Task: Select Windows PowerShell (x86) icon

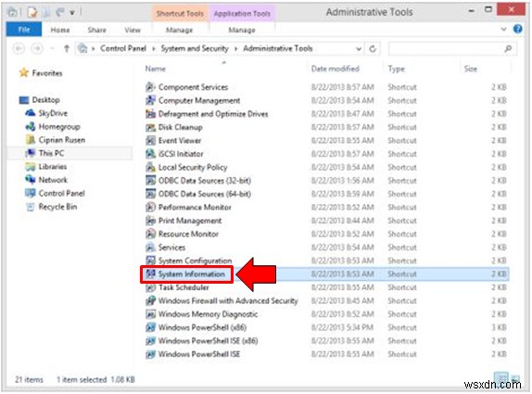Action: [x=150, y=327]
